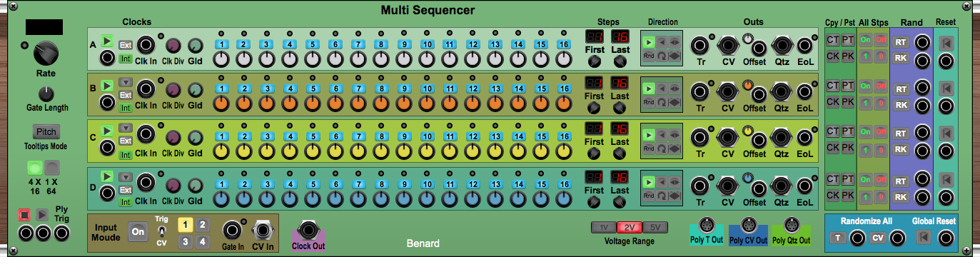Click the CV In jack
The height and width of the screenshot is (257, 980).
(x=263, y=231)
